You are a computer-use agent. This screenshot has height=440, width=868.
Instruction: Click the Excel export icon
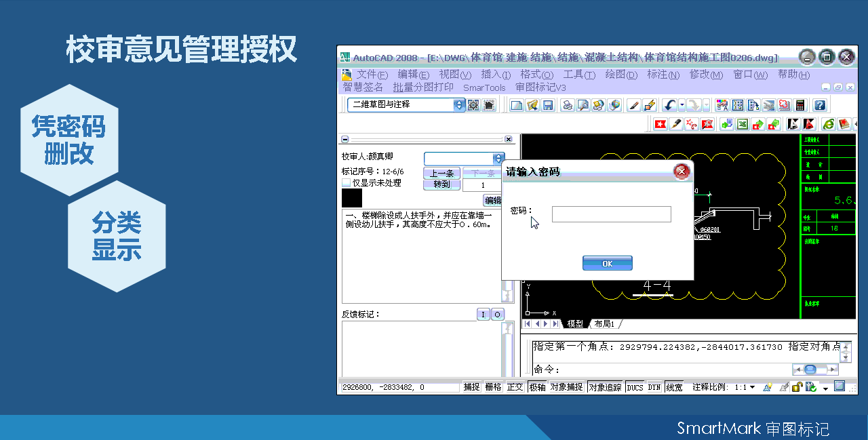click(743, 123)
